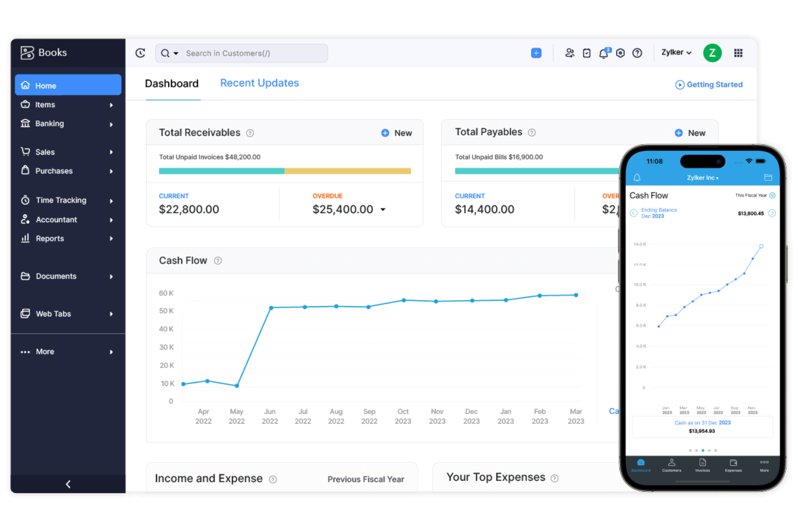Open the help question mark icon
The height and width of the screenshot is (532, 798).
(637, 53)
